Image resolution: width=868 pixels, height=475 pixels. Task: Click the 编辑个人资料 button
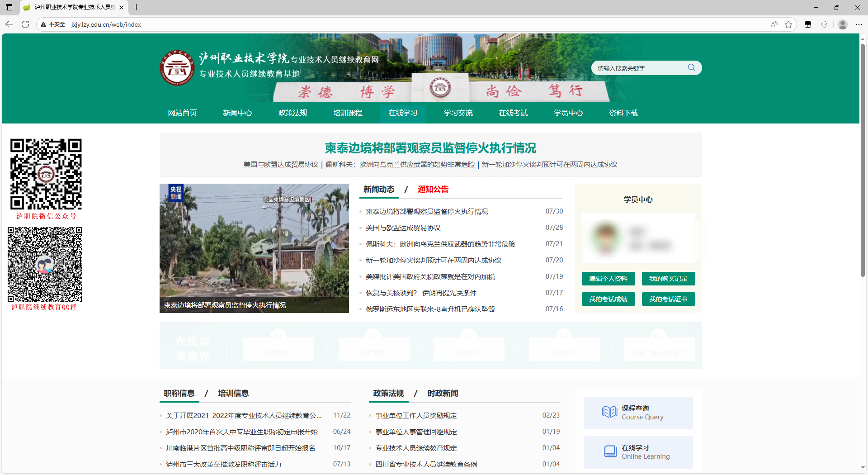tap(608, 279)
